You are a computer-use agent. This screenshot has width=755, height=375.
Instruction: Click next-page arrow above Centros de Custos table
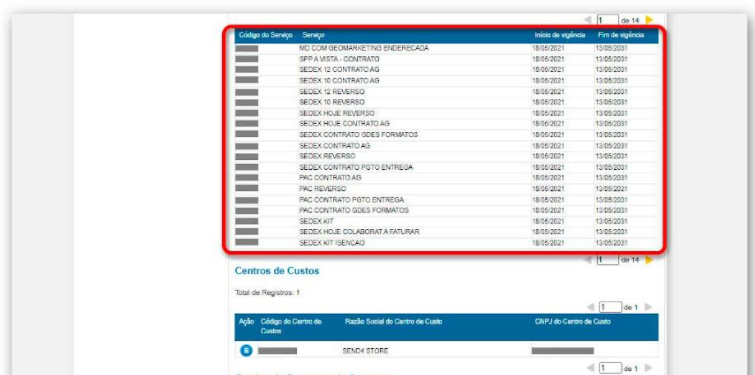[x=648, y=307]
